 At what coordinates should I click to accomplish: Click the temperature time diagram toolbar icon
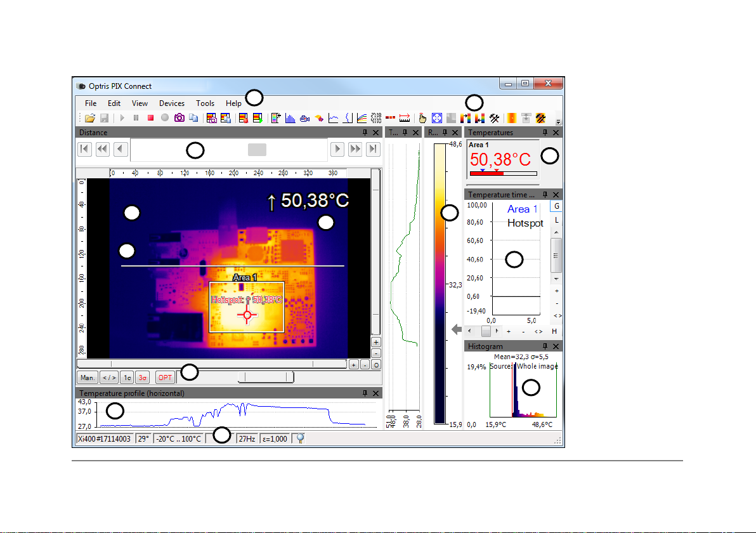333,118
